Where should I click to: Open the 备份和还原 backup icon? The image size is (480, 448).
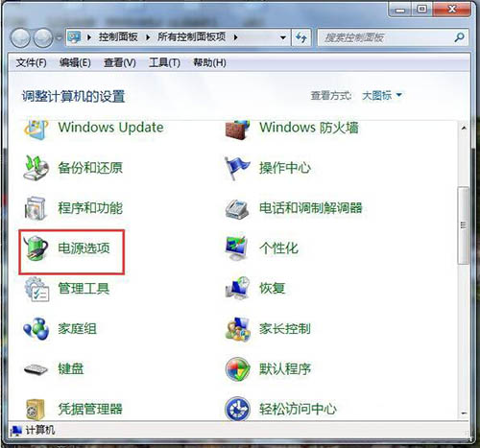[x=36, y=168]
